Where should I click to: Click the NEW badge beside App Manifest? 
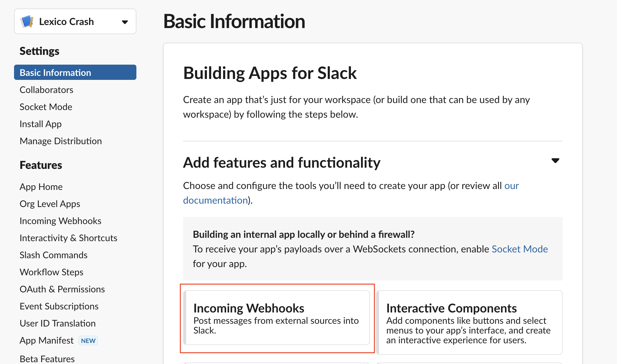88,341
